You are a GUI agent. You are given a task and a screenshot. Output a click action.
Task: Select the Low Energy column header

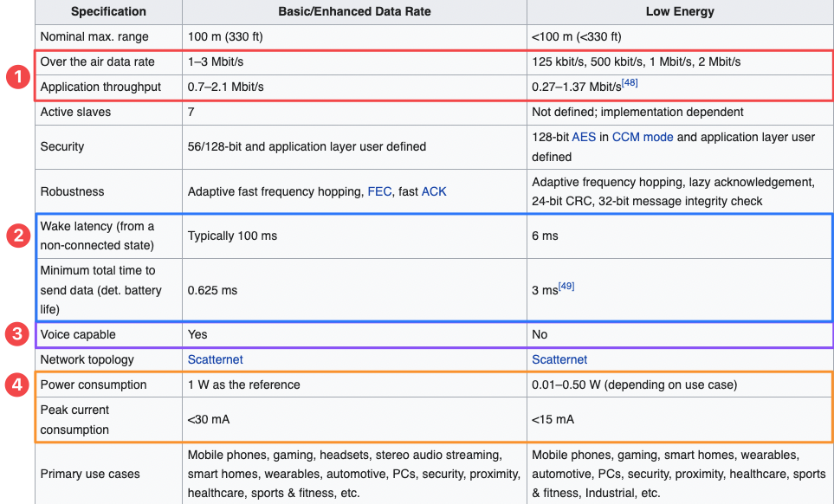point(680,11)
